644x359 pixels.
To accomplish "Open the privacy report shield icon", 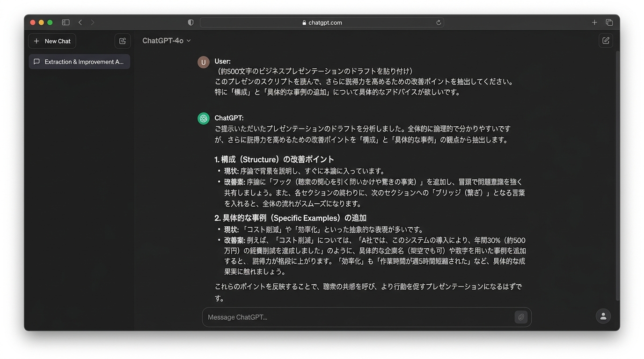I will coord(190,22).
